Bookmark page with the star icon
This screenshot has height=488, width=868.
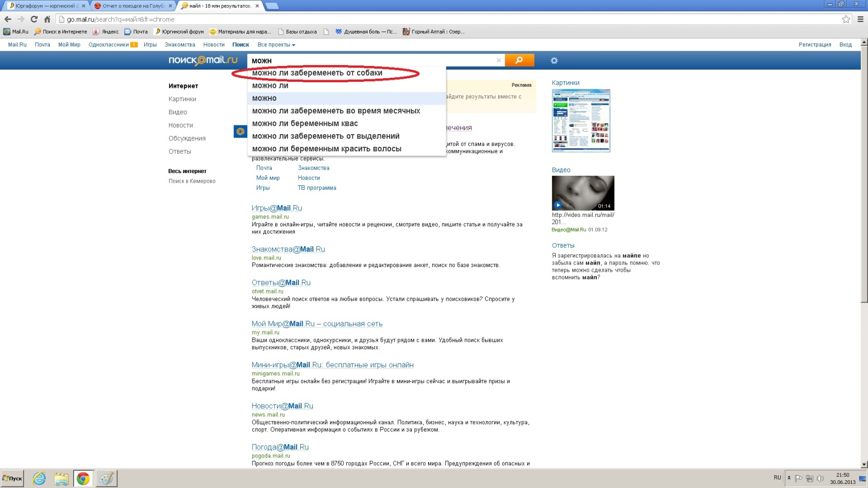pos(846,19)
